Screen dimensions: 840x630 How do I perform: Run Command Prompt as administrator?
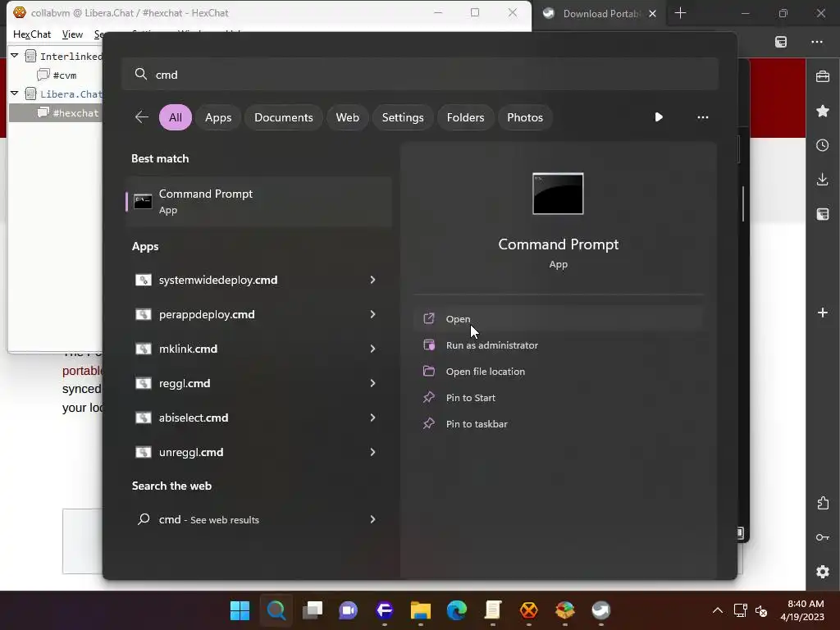558,345
